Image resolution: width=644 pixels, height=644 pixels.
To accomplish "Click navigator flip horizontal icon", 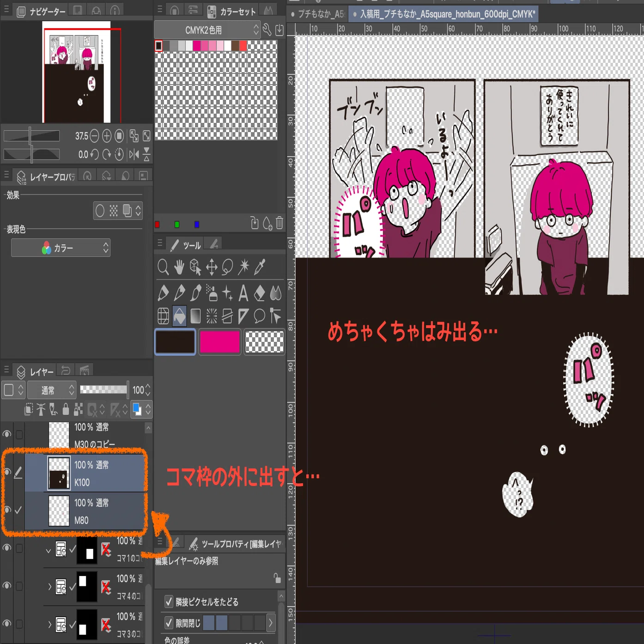I will pyautogui.click(x=134, y=154).
